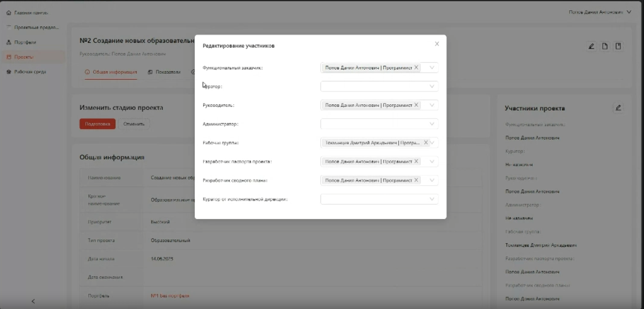Remove tag from Разработчик паспорта проекта

point(416,161)
